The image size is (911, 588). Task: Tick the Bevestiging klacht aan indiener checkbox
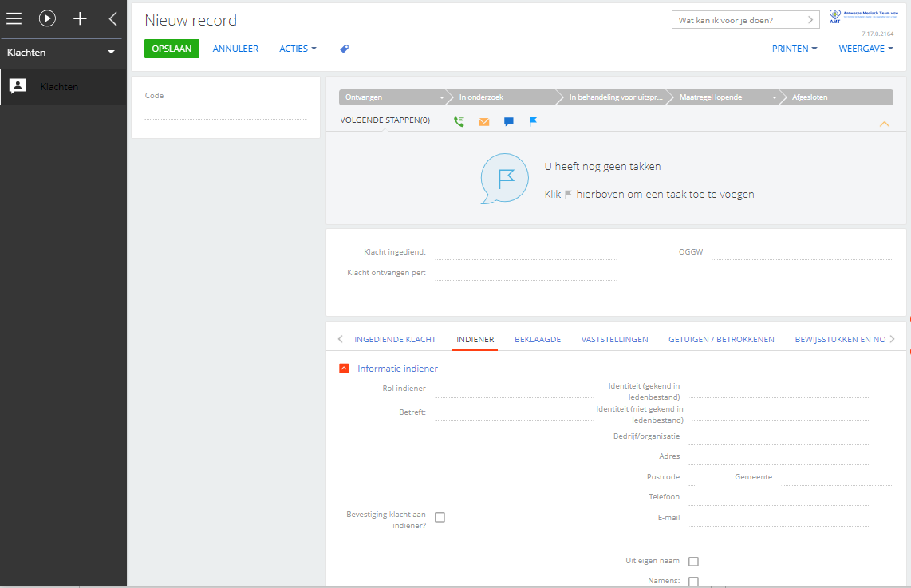click(440, 517)
